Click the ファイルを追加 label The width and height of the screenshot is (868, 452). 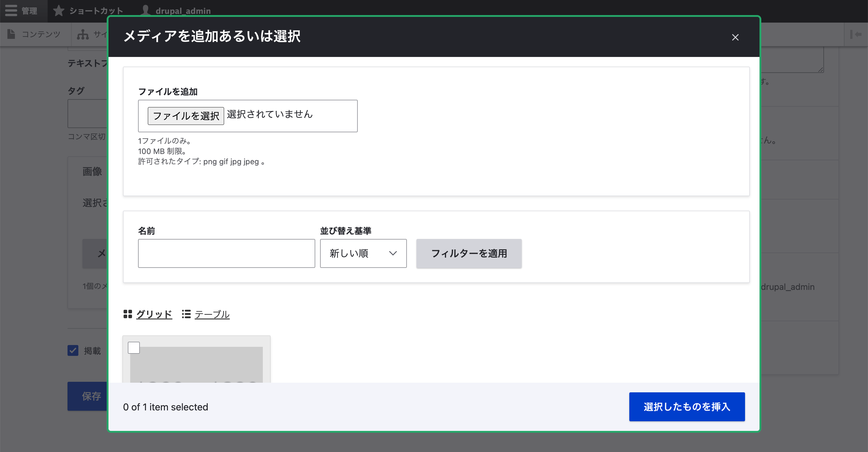[x=168, y=92]
